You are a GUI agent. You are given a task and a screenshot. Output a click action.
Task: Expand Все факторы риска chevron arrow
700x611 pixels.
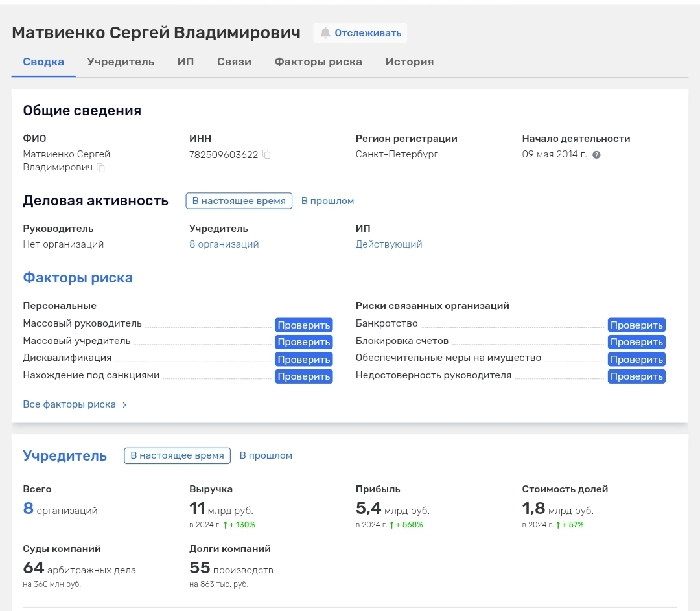[124, 405]
